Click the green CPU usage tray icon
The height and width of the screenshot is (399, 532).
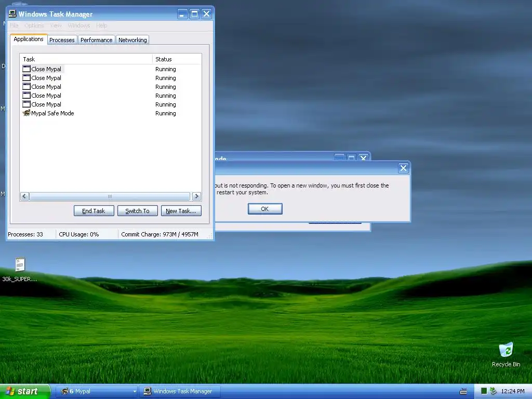(484, 391)
